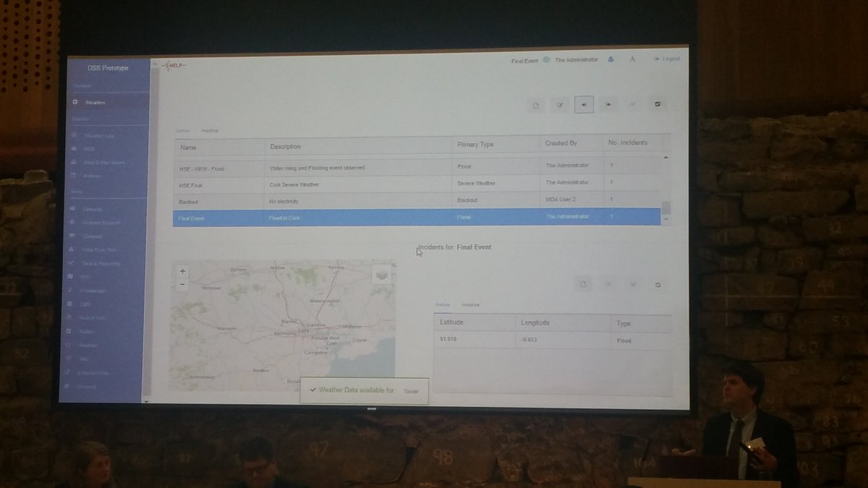This screenshot has width=868, height=488.
Task: Click the incident type Flood cell
Action: point(624,341)
